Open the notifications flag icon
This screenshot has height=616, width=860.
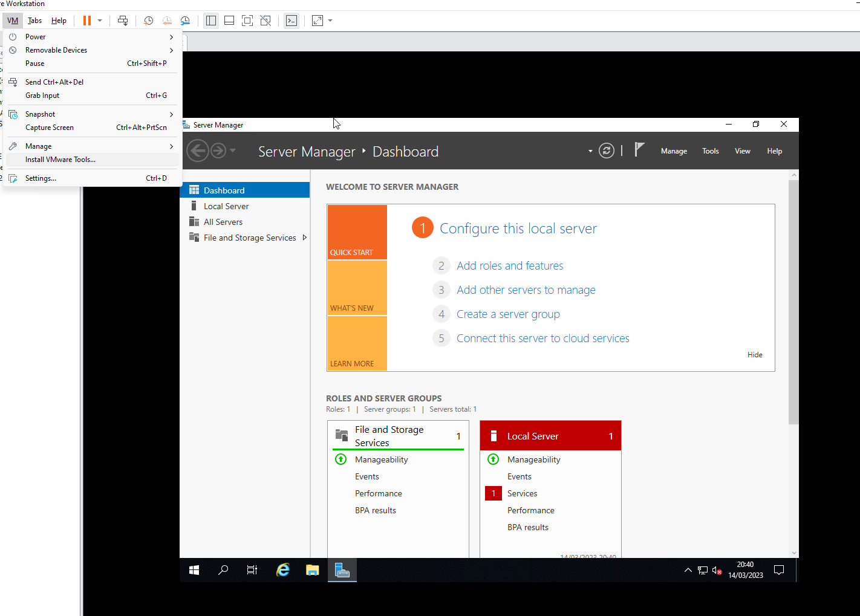pyautogui.click(x=639, y=150)
